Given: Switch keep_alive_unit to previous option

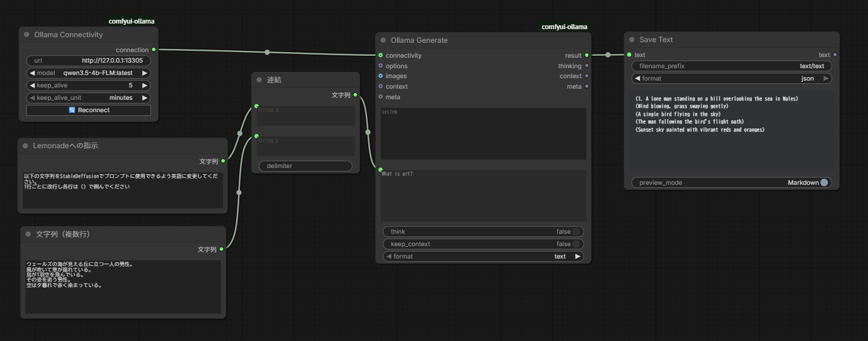Looking at the screenshot, I should pos(32,97).
